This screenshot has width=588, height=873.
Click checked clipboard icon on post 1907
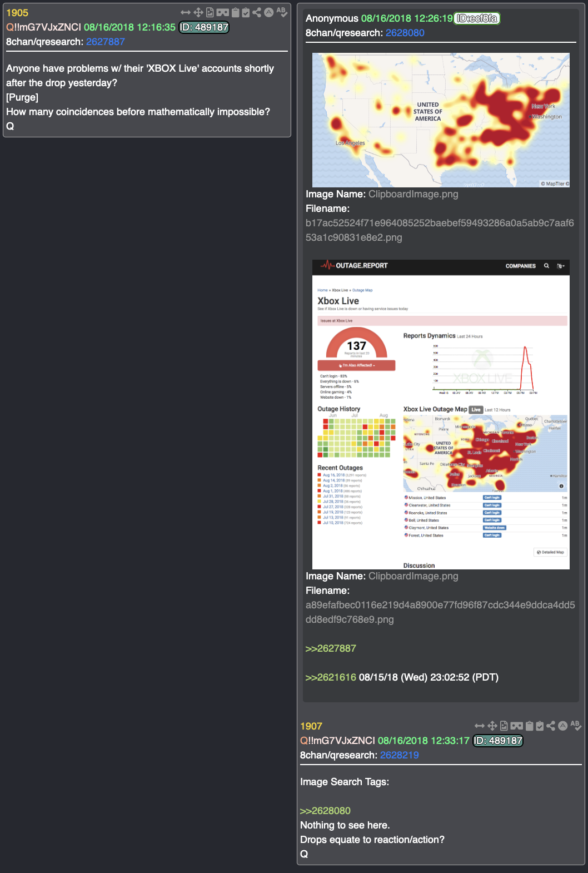tap(540, 726)
